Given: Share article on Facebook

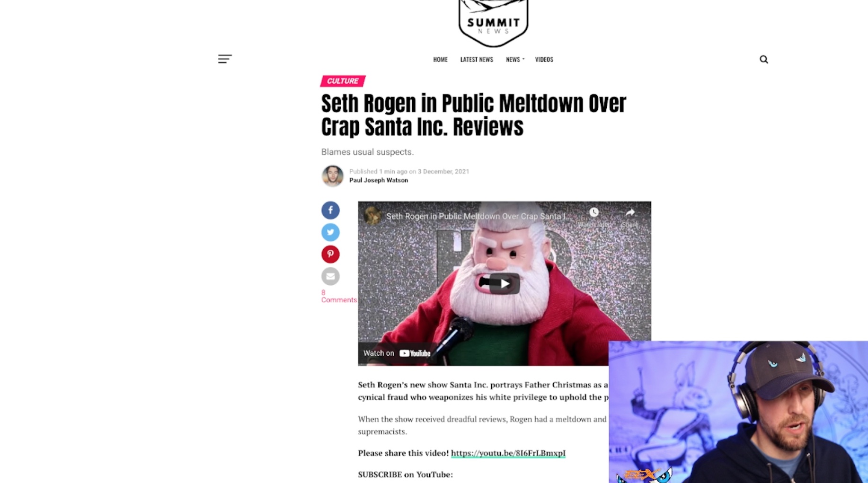Looking at the screenshot, I should [330, 210].
